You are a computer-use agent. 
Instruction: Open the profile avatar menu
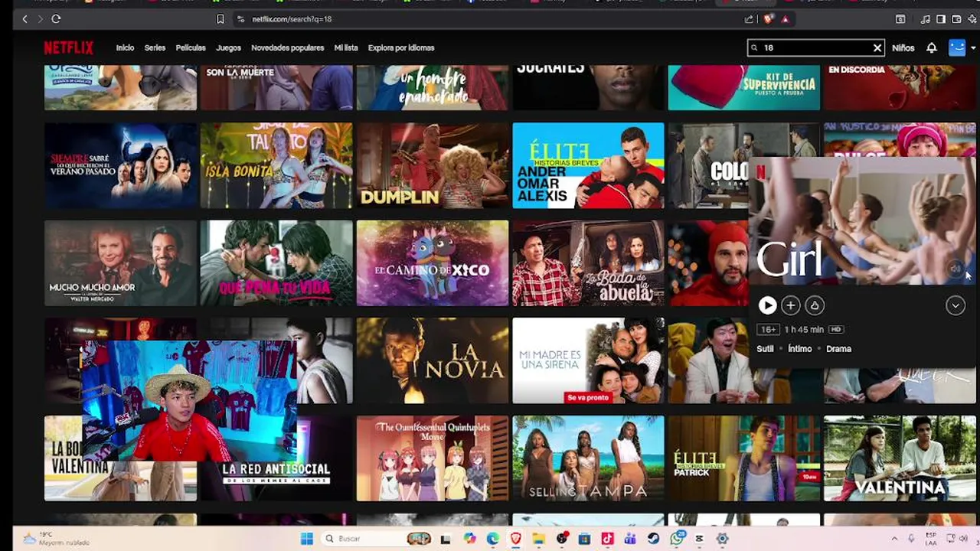[x=957, y=47]
